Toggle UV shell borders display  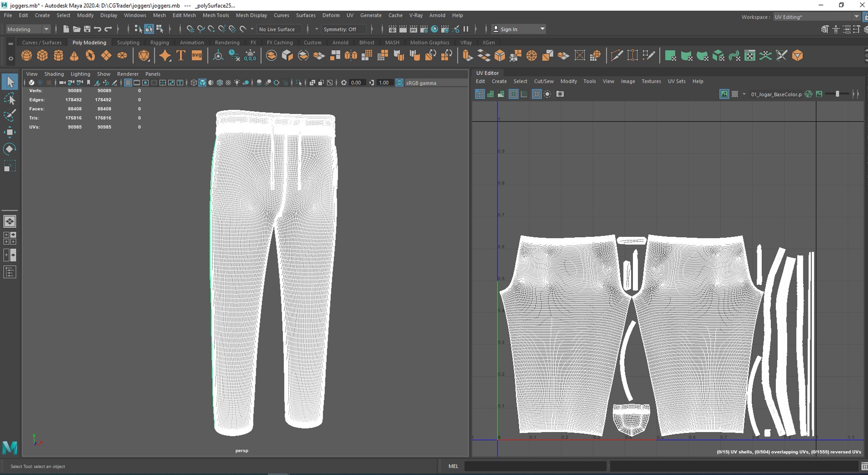(x=514, y=94)
